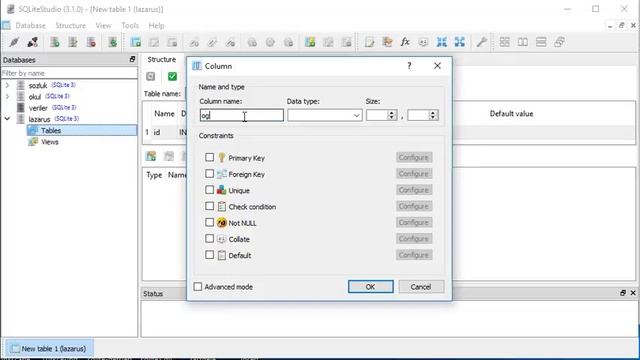Click the Delete index toolbar icon
Screen dimensions: 640x360
coord(231,42)
